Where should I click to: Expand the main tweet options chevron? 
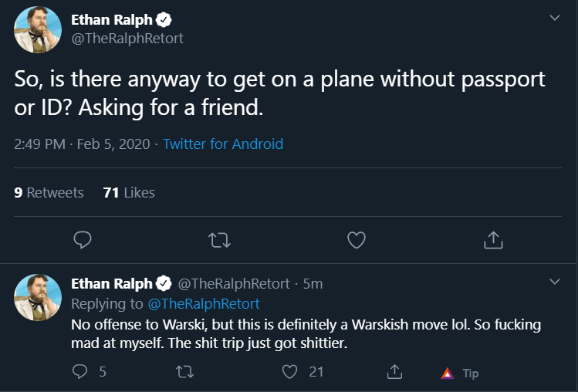pyautogui.click(x=555, y=18)
